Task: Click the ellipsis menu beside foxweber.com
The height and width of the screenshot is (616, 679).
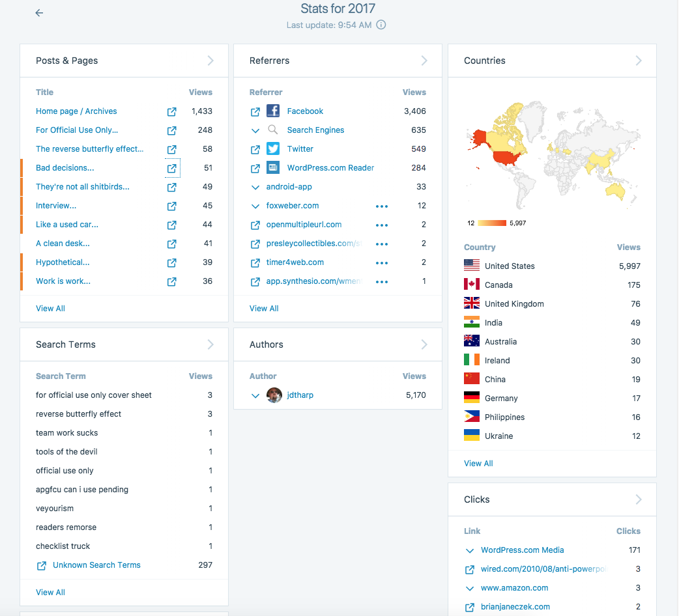Action: point(382,206)
